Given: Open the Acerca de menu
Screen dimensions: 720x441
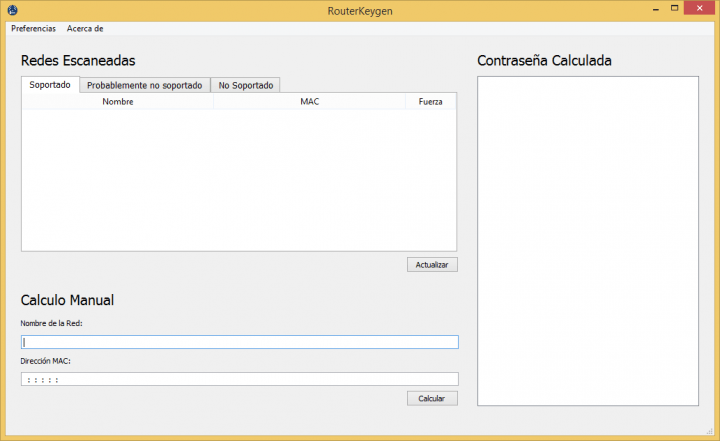Looking at the screenshot, I should 85,28.
